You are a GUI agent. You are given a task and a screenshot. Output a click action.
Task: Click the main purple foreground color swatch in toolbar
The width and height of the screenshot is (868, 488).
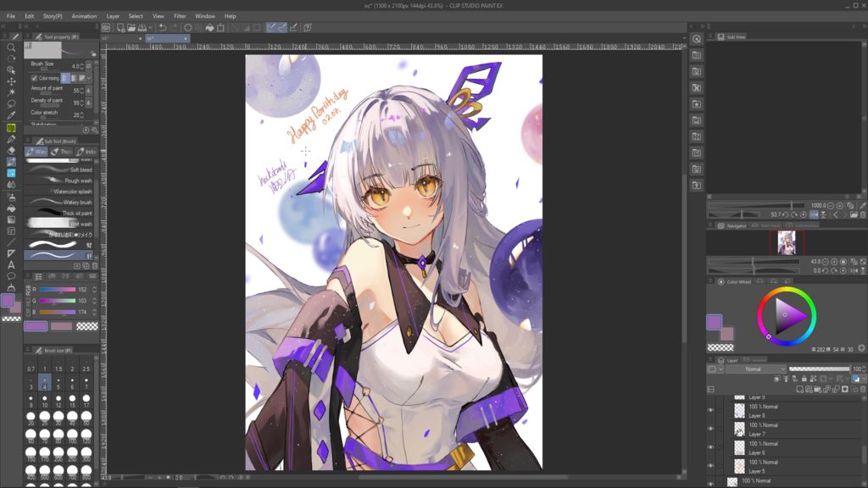click(x=8, y=301)
